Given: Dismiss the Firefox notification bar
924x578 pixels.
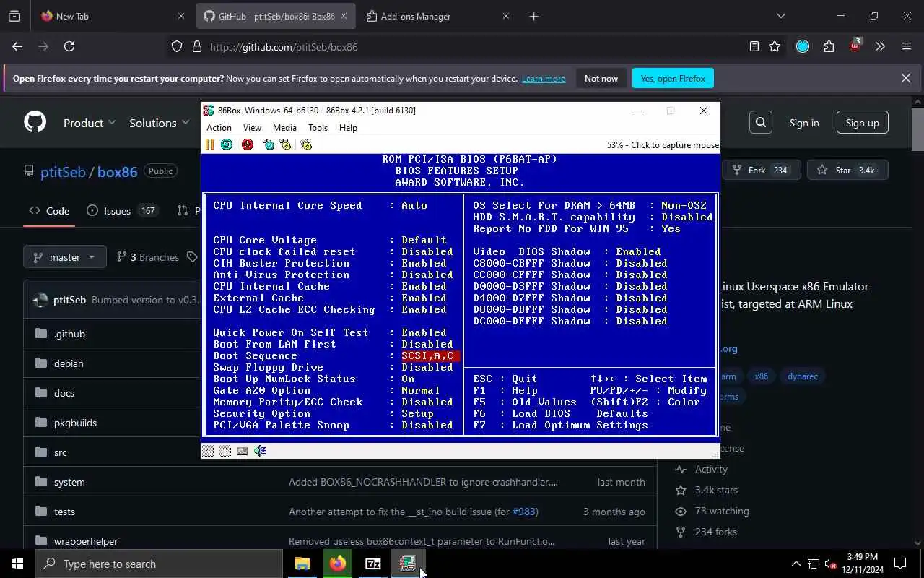Looking at the screenshot, I should click(x=906, y=78).
